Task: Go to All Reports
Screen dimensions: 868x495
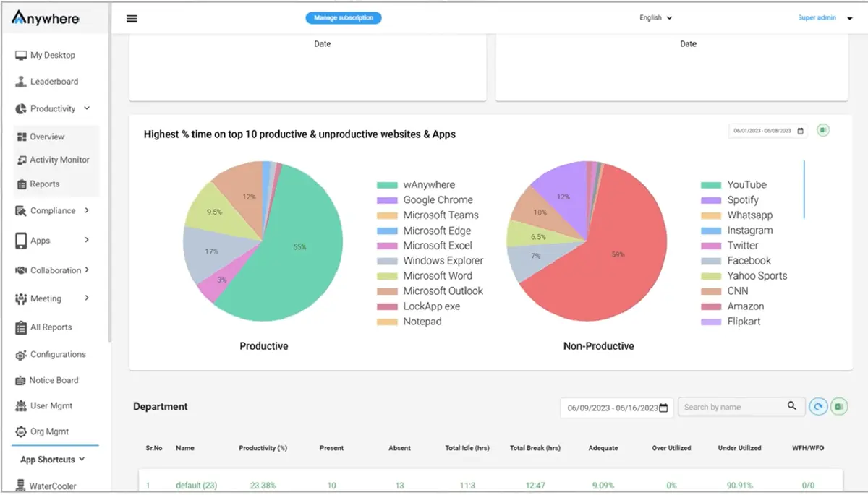Action: (51, 327)
